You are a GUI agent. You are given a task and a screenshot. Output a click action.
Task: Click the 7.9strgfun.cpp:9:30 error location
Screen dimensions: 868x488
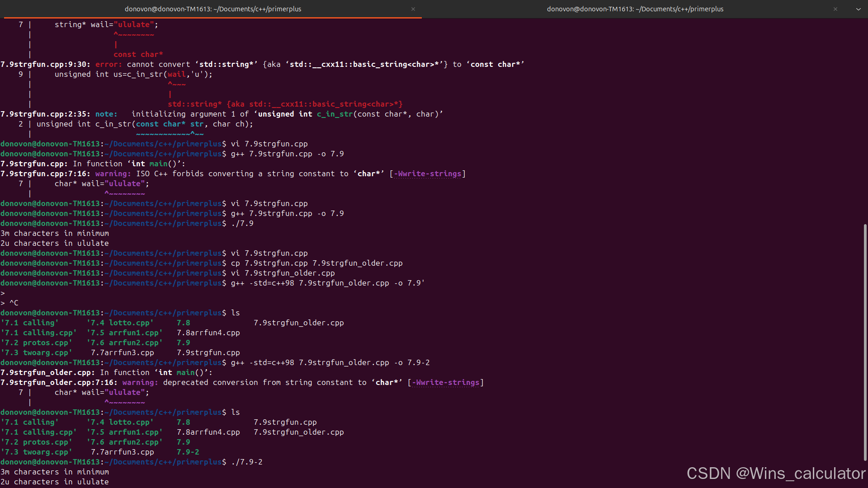click(x=45, y=64)
